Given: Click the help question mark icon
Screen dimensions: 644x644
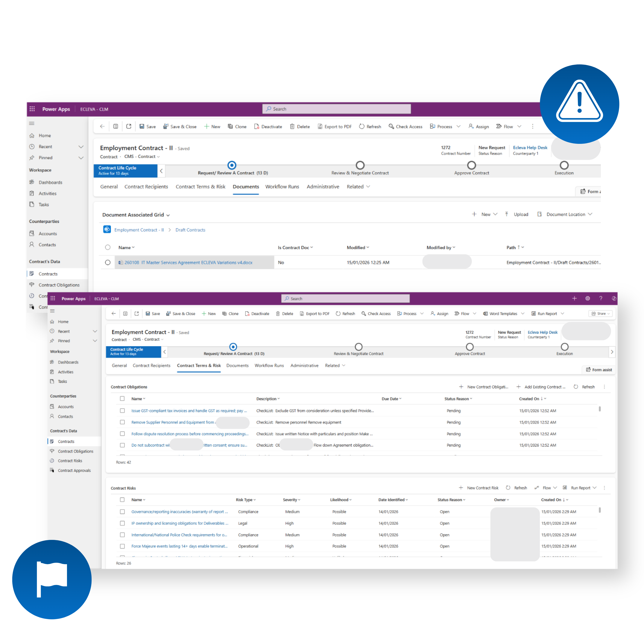Looking at the screenshot, I should point(601,299).
